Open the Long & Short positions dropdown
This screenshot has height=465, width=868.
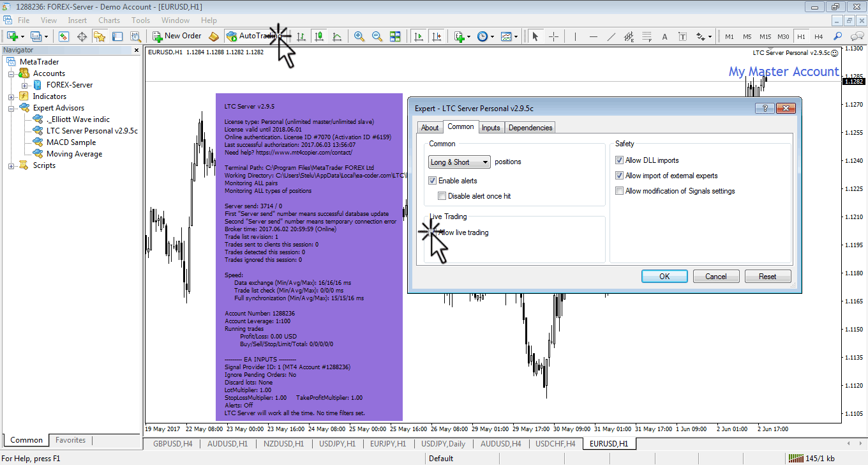click(x=460, y=162)
